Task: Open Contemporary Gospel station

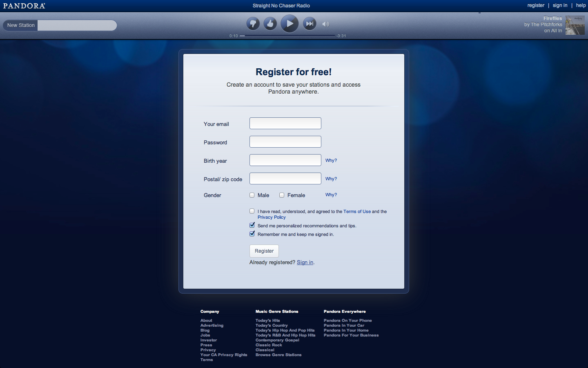Action: (x=277, y=340)
